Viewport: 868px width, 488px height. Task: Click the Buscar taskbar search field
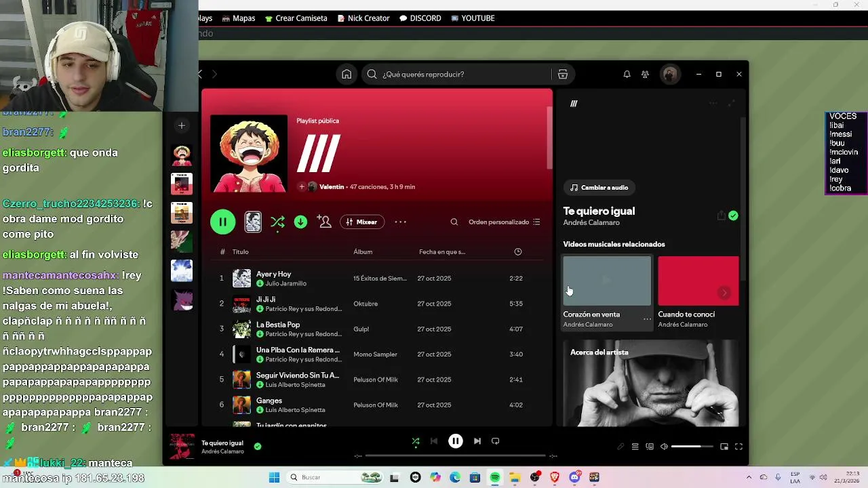click(335, 477)
